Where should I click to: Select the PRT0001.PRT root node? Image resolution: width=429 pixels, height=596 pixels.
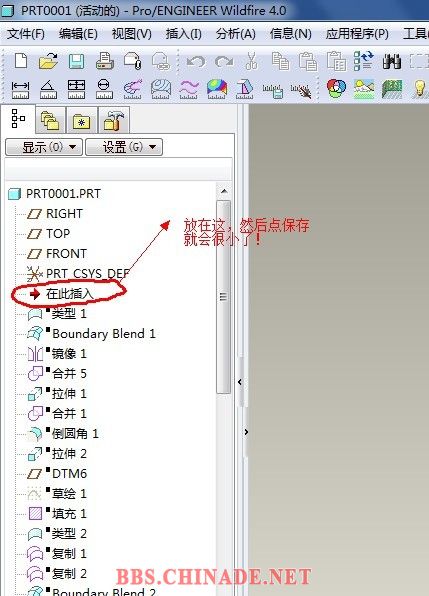(55, 194)
